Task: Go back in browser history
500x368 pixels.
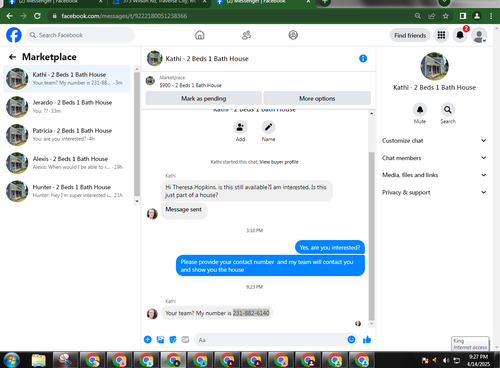Action: click(x=10, y=16)
